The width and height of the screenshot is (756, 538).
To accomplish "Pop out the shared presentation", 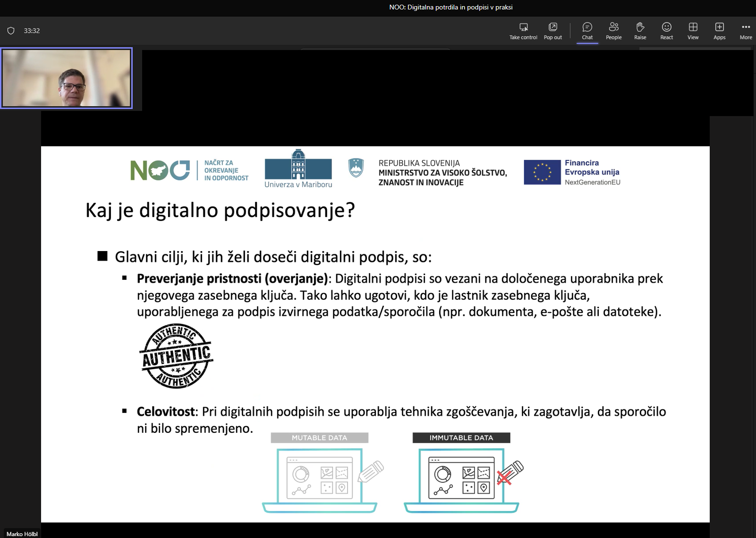I will [552, 30].
